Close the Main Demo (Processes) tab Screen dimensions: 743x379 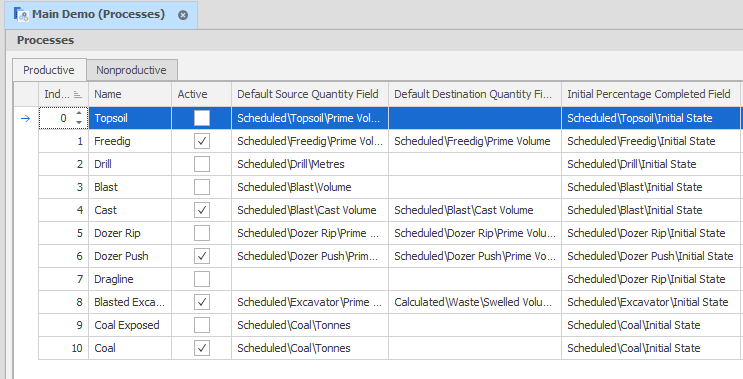(x=183, y=15)
